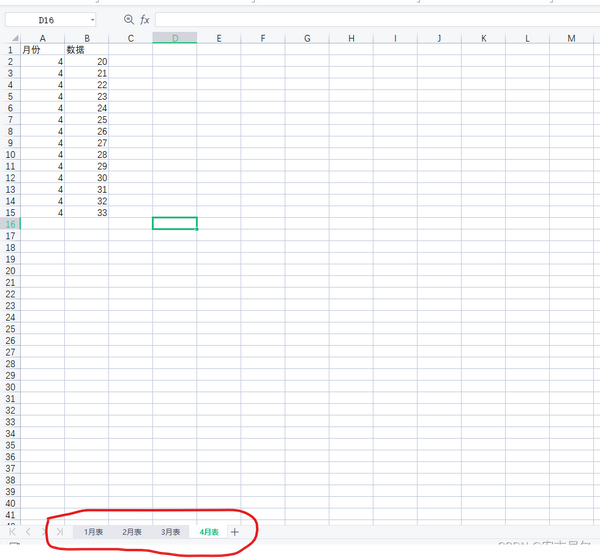Click cell B9 with value 27
This screenshot has height=558, width=600.
(x=87, y=143)
